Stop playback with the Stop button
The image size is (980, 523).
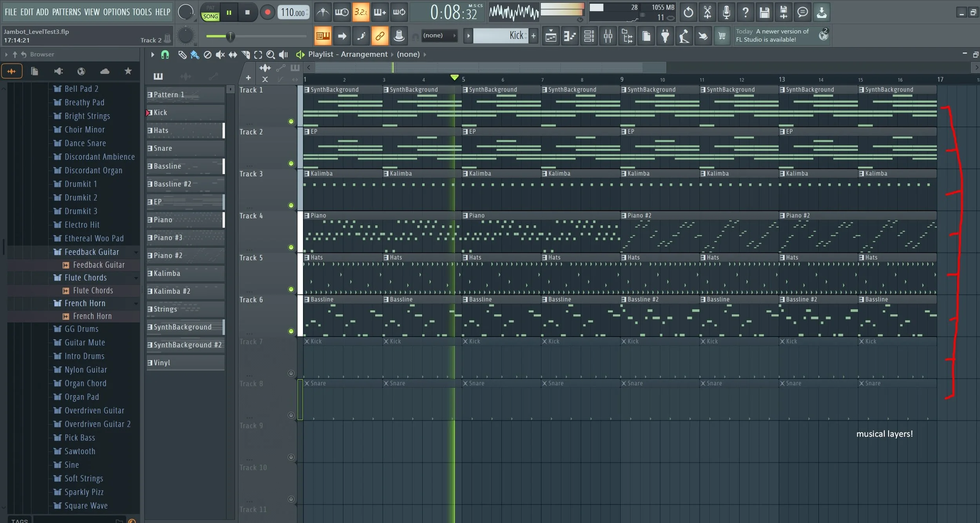click(x=247, y=12)
